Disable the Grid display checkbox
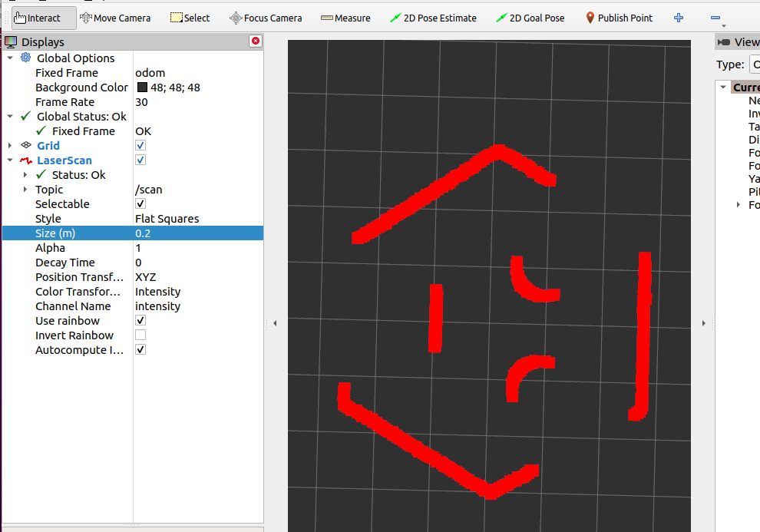 [x=140, y=146]
